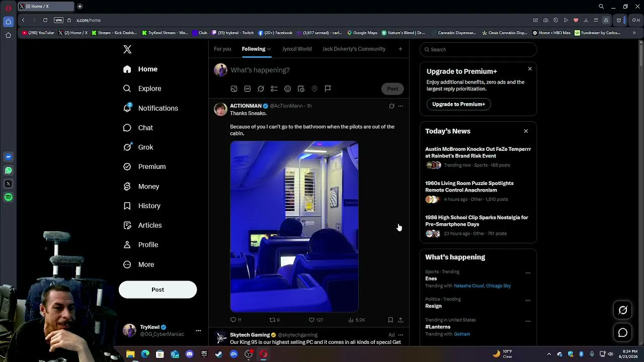Add a new timeline tab with plus
This screenshot has width=644, height=362.
click(x=400, y=49)
